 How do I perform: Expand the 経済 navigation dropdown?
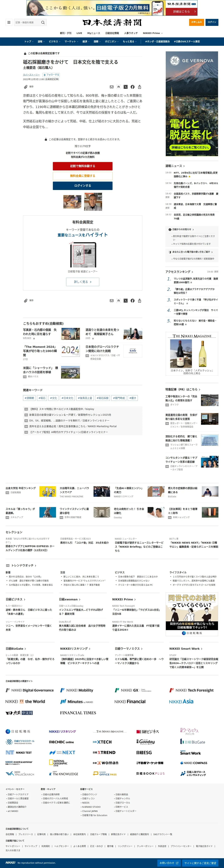coord(86,42)
